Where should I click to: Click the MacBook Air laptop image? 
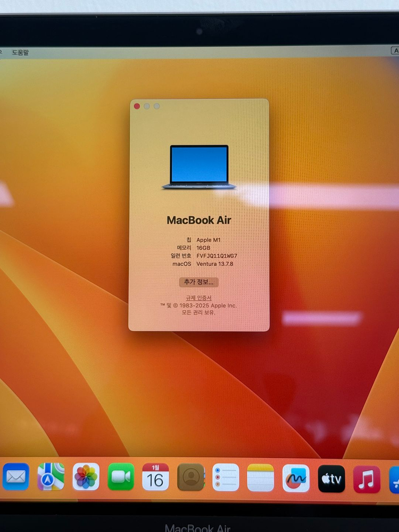pyautogui.click(x=199, y=167)
